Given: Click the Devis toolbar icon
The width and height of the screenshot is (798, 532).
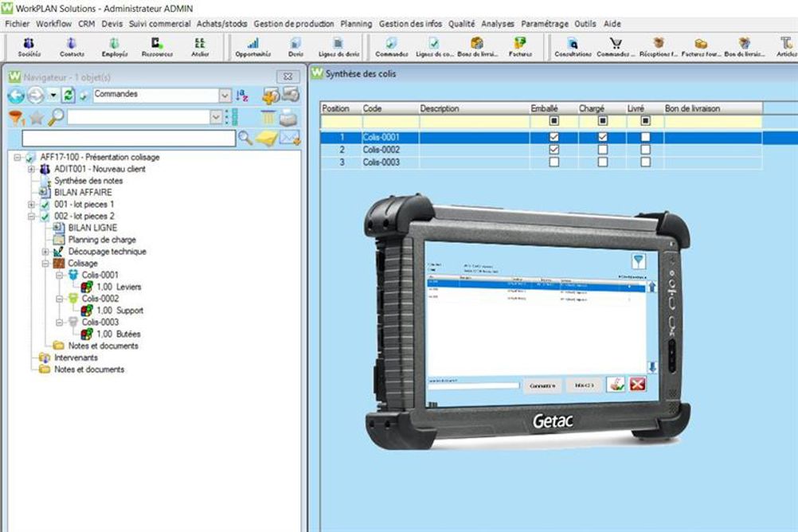Looking at the screenshot, I should click(x=295, y=47).
